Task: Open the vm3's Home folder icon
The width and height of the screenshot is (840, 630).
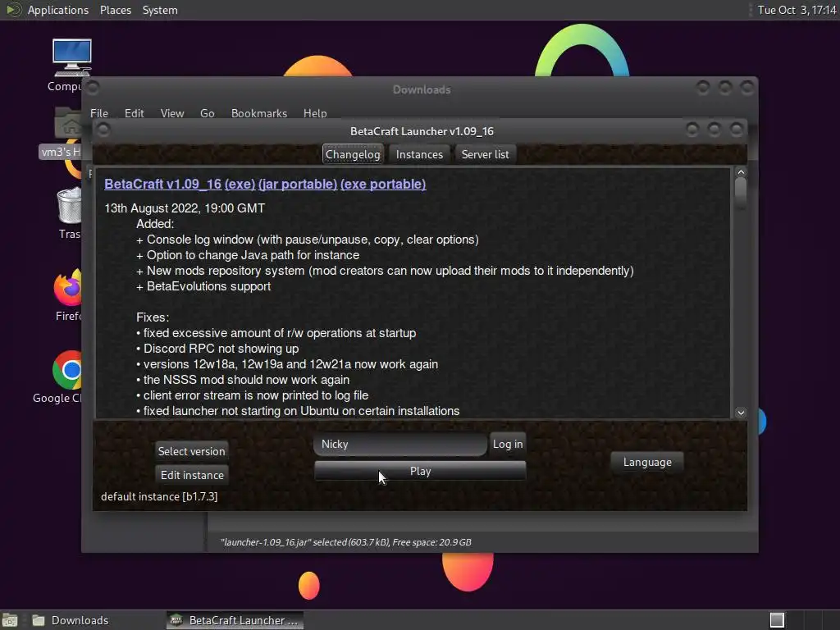Action: click(x=68, y=123)
